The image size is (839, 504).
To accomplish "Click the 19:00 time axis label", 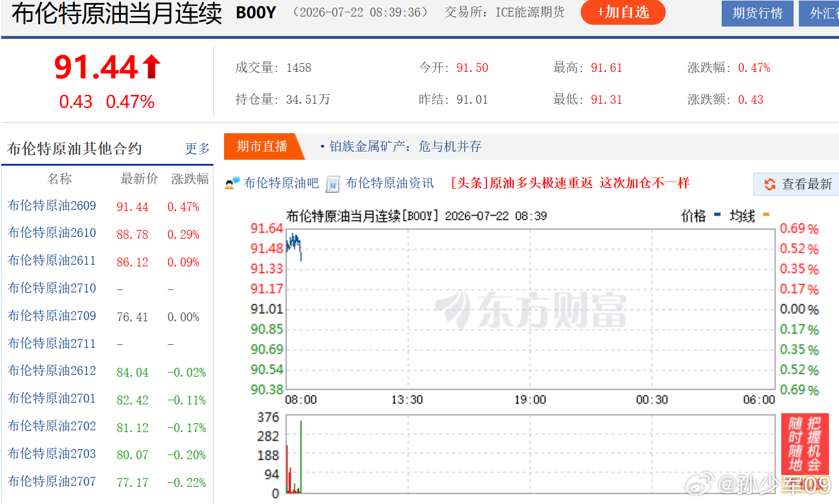I will coord(530,400).
